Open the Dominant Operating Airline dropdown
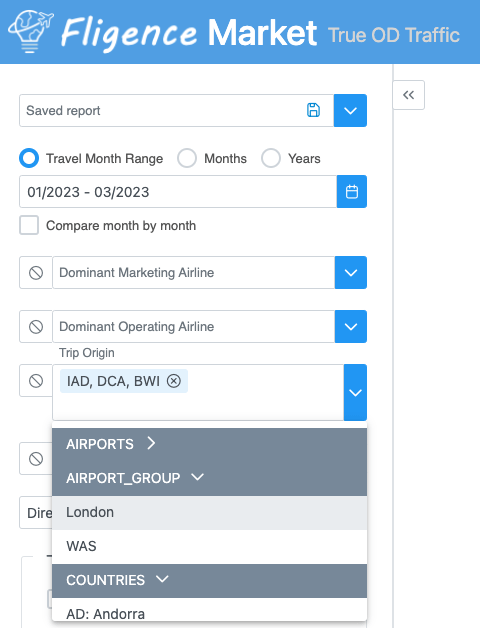The width and height of the screenshot is (480, 628). (x=351, y=327)
